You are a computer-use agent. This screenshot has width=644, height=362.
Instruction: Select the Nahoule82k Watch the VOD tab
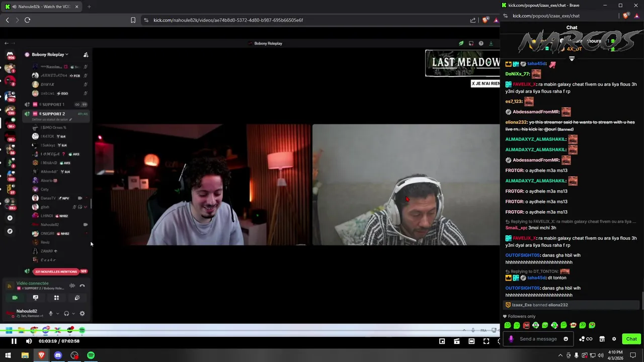point(42,7)
